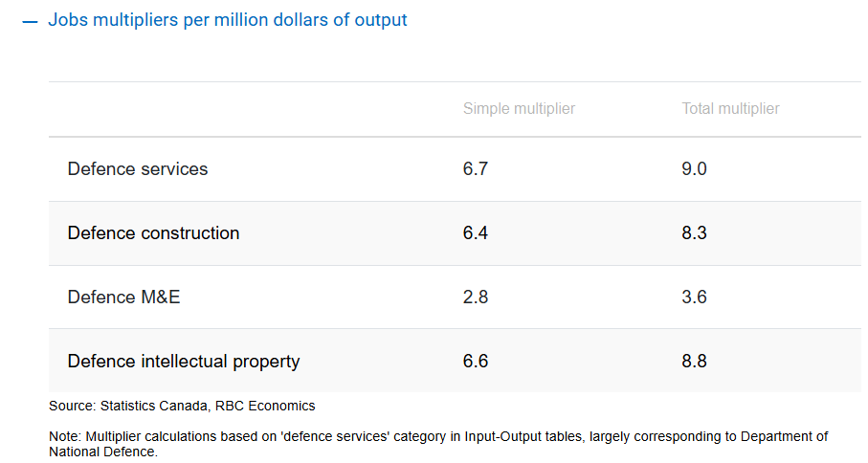The width and height of the screenshot is (868, 463).
Task: Select the 6.6 intellectual property value
Action: [x=476, y=362]
